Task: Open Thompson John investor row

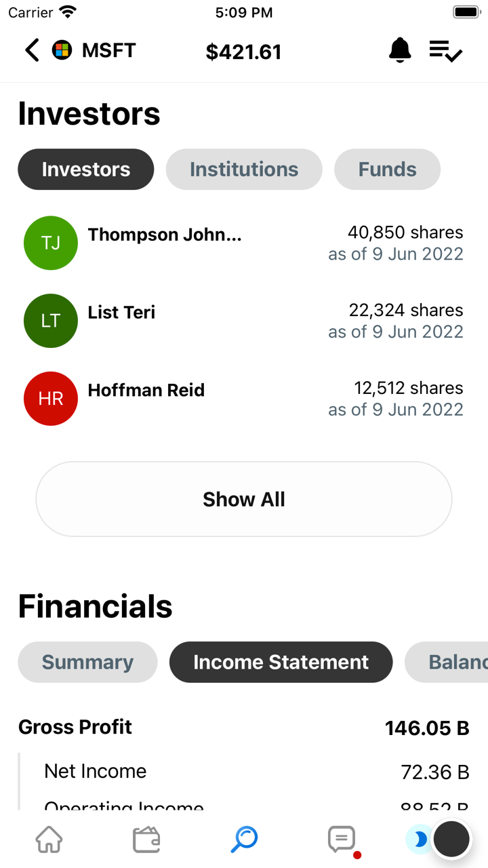Action: pyautogui.click(x=244, y=243)
